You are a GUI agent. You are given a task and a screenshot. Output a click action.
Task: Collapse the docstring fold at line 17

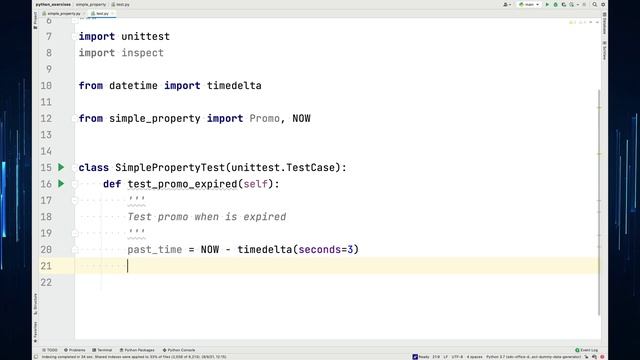75,200
